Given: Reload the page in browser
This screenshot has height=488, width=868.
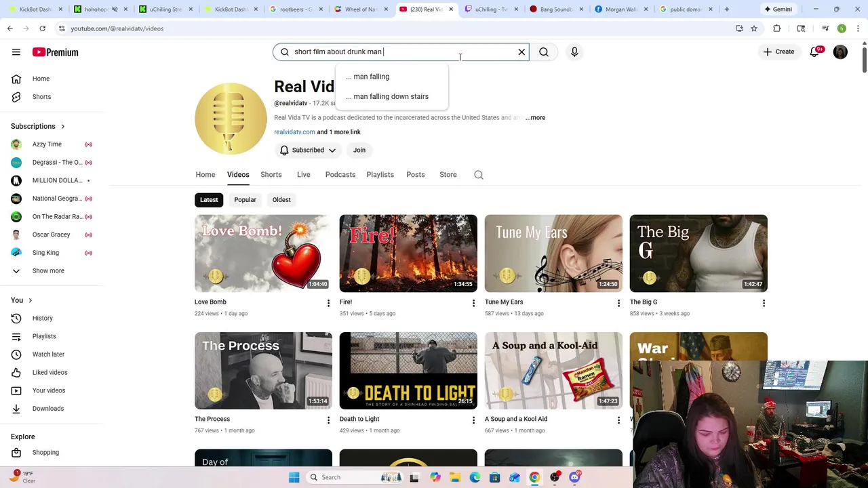Looking at the screenshot, I should pyautogui.click(x=42, y=28).
